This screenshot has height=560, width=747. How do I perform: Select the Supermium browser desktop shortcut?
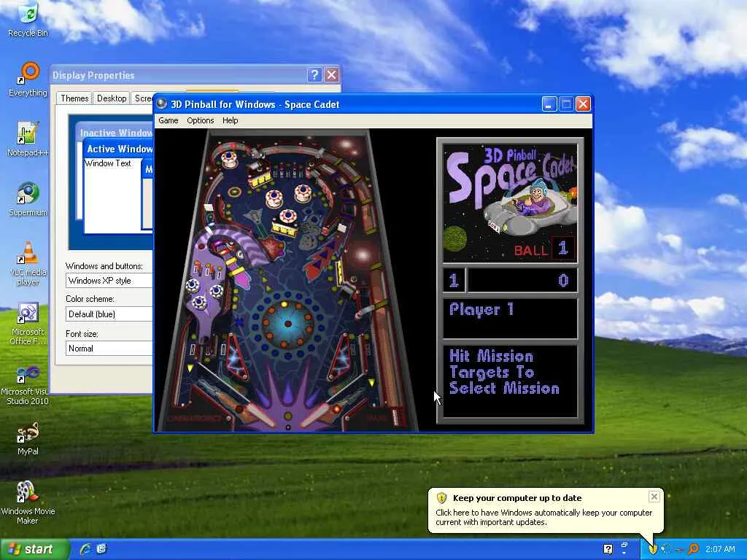(x=28, y=199)
